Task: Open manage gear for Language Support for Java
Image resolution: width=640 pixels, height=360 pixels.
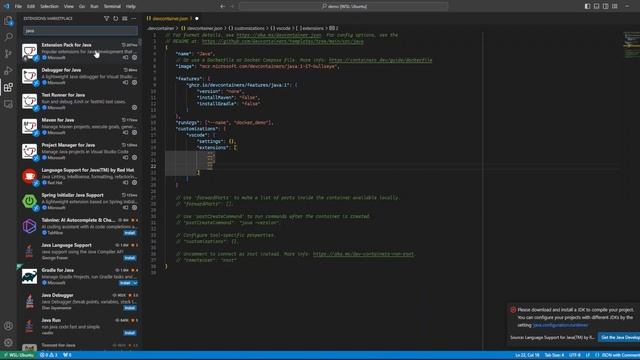Action: click(x=134, y=182)
